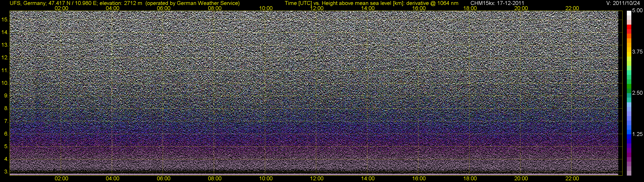644x182 pixels.
Task: Click the 5. km height axis label
Action: point(6,147)
